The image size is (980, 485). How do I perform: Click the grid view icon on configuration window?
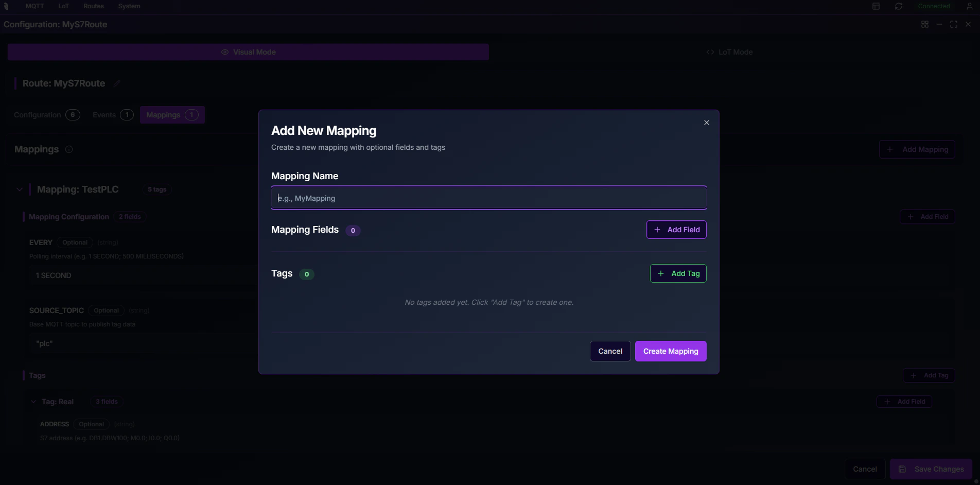click(x=925, y=24)
